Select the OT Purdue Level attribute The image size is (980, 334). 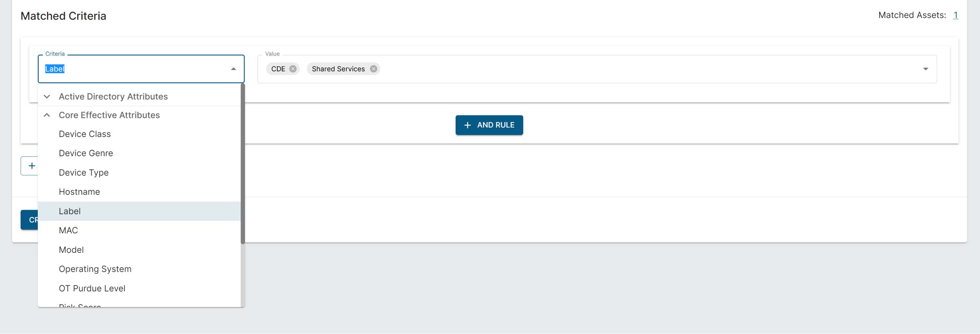click(92, 288)
